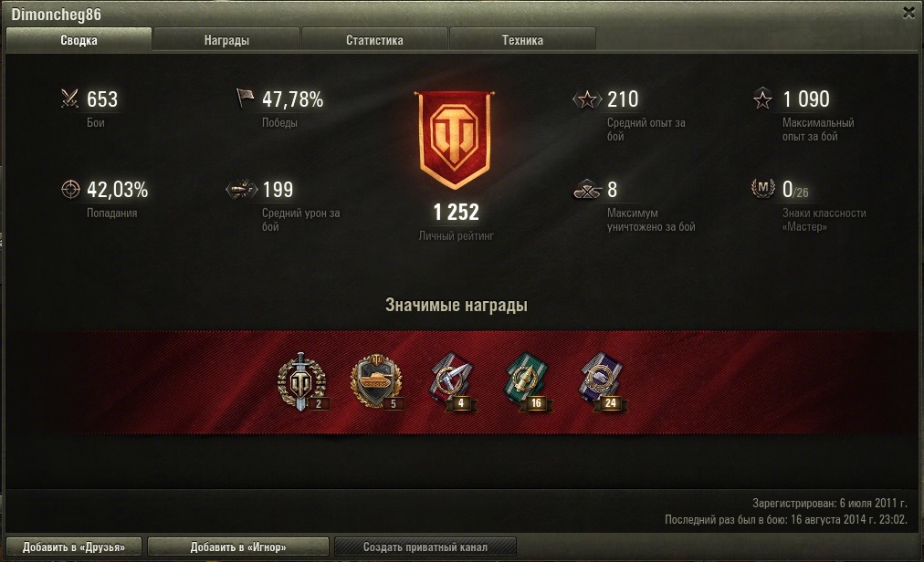
Task: Click the Mastery badge M icon
Action: tap(763, 188)
